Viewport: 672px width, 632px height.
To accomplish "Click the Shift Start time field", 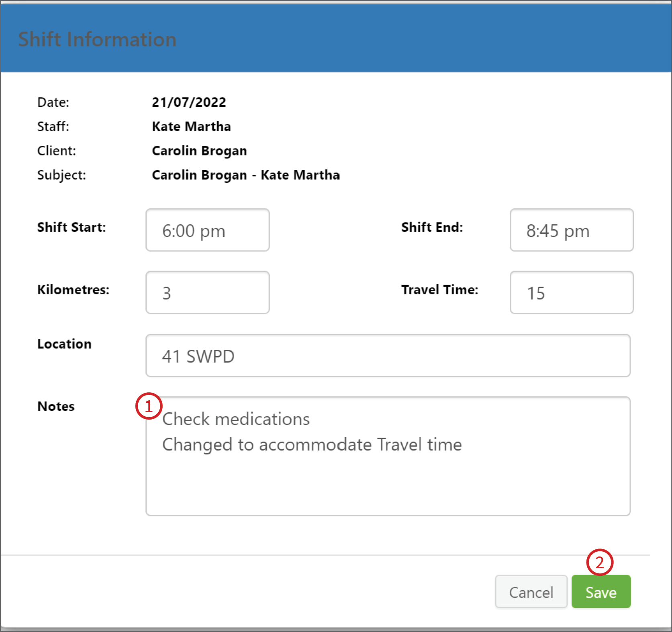I will 207,230.
